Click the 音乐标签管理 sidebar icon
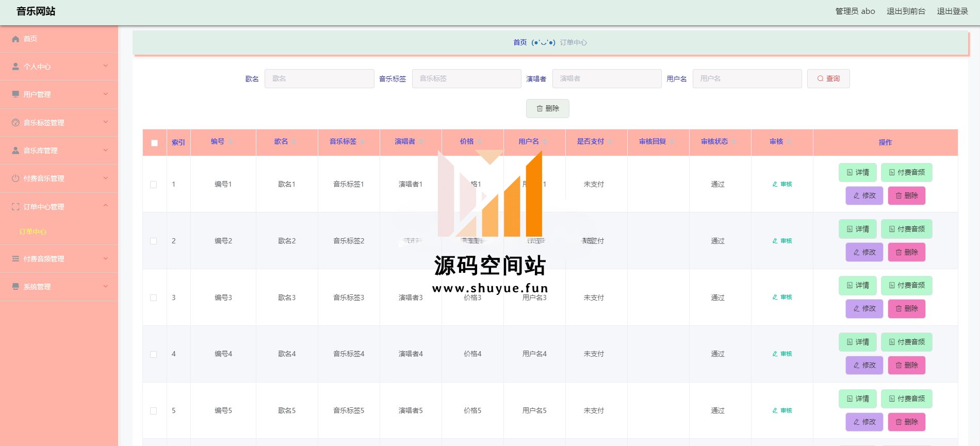This screenshot has height=446, width=980. click(x=15, y=123)
